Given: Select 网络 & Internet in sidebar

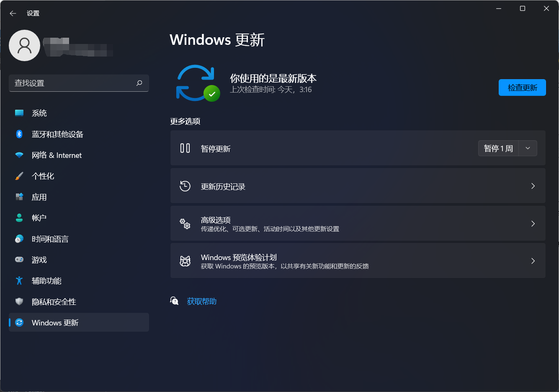Looking at the screenshot, I should point(79,155).
